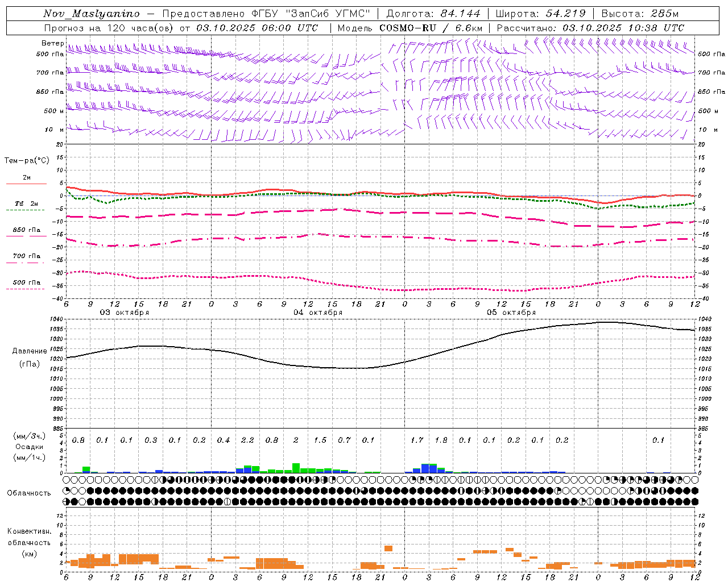728x582 pixels.
Task: Click the 850 гПа temperature legend entry
Action: (26, 230)
